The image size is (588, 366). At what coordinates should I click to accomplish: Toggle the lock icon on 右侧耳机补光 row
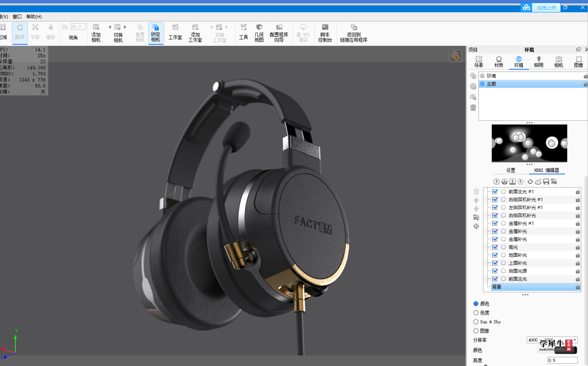[578, 216]
